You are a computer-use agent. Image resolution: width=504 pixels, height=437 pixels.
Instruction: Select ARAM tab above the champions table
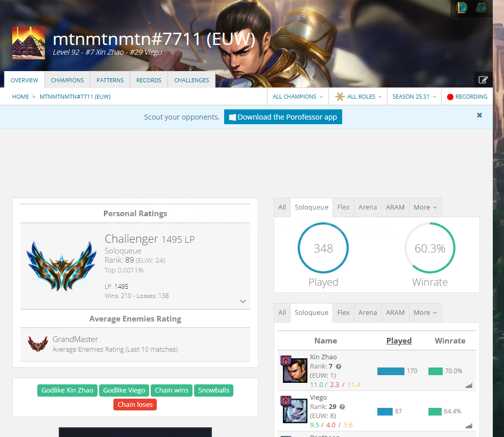(395, 312)
